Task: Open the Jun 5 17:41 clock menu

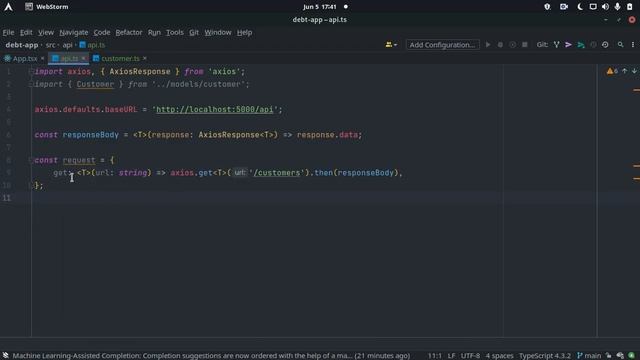Action: (x=320, y=7)
